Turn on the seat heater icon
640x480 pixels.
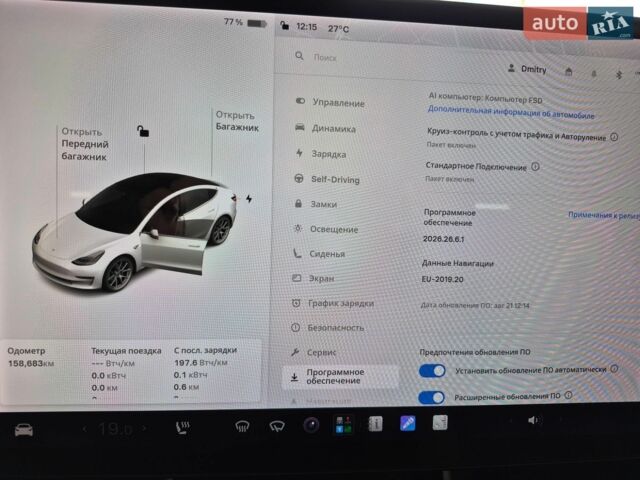(x=182, y=428)
